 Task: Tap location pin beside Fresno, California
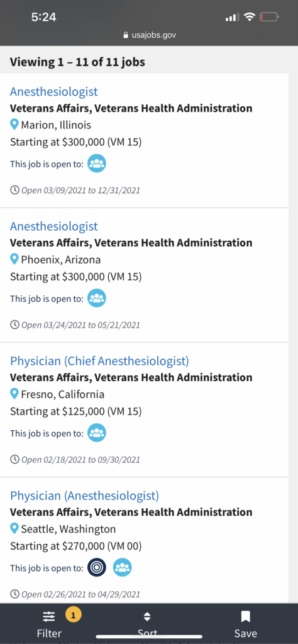click(14, 394)
